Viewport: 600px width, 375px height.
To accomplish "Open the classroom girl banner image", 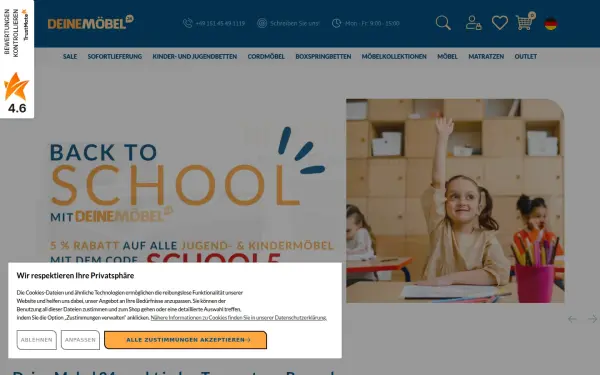I will tap(455, 201).
